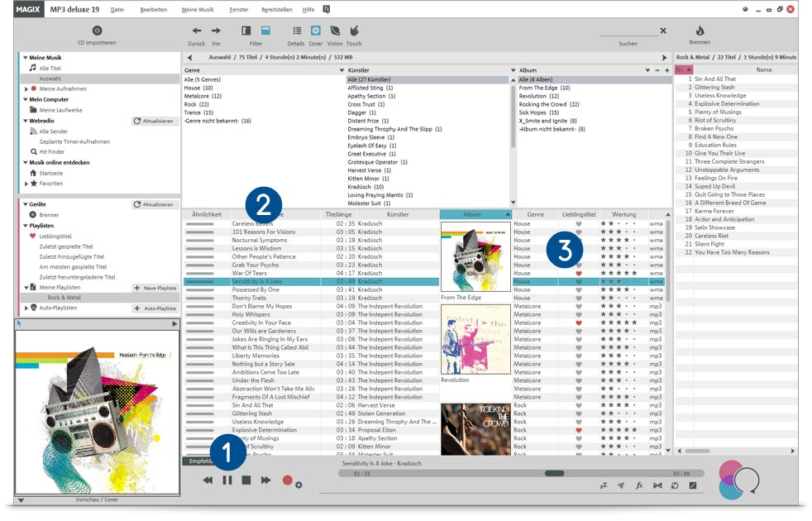Viewport: 812px width, 521px height.
Task: Click the Brennen flame icon
Action: coord(700,31)
